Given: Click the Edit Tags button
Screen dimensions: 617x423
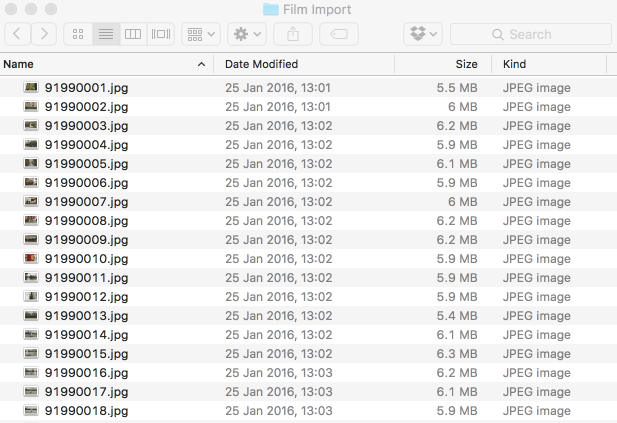Looking at the screenshot, I should click(339, 34).
